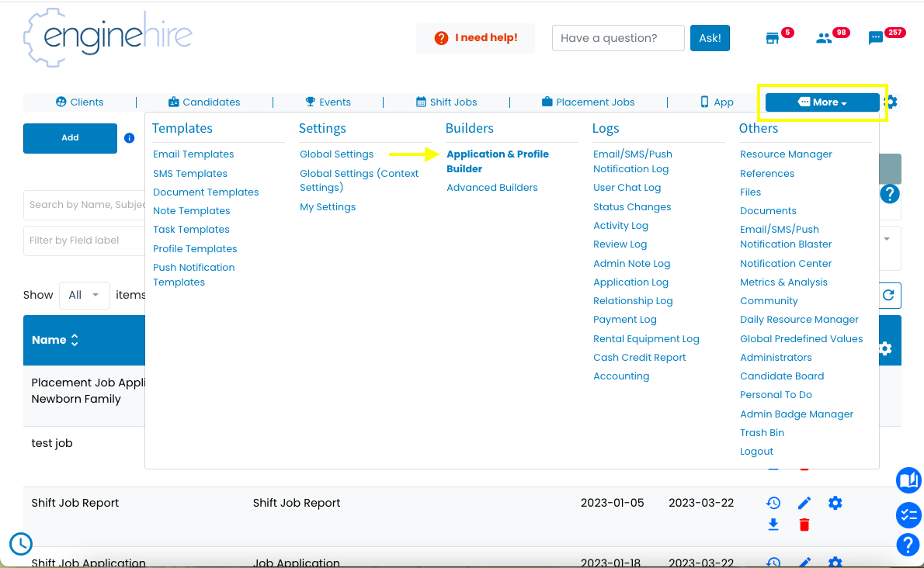The height and width of the screenshot is (568, 924).
Task: Click the I need help! button
Action: coord(475,38)
